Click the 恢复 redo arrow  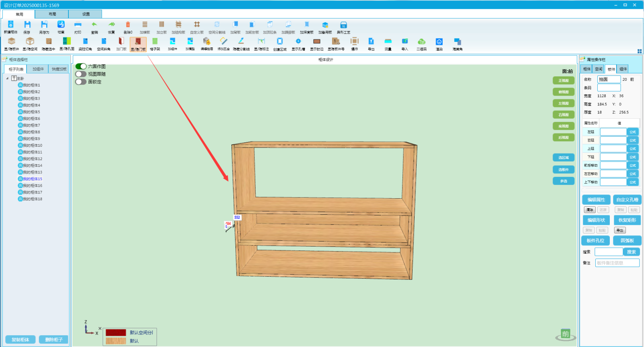[111, 25]
